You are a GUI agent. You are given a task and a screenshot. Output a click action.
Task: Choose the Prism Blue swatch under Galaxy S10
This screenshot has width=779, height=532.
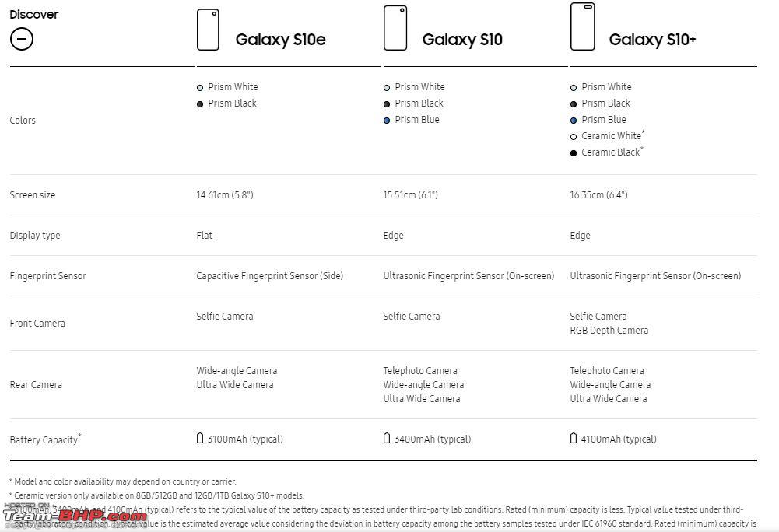[x=387, y=121]
